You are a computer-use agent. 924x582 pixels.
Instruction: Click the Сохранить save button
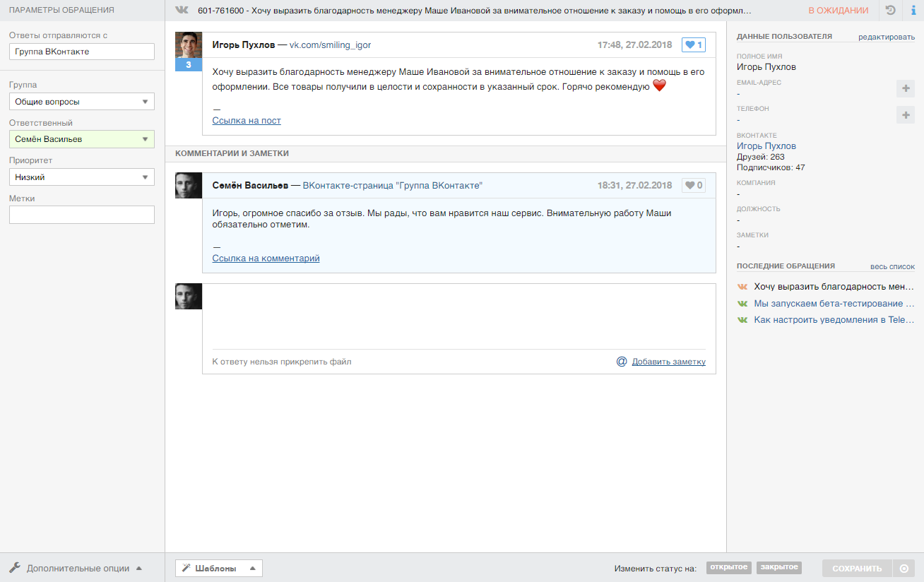(x=857, y=569)
